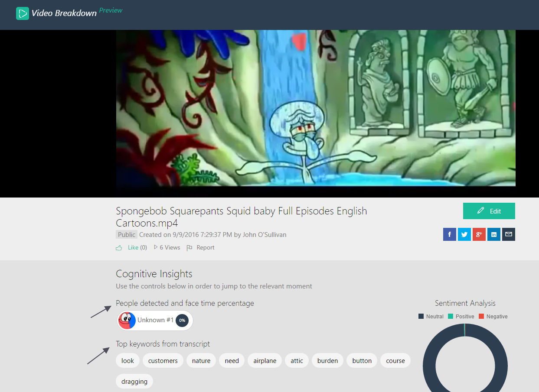Open the Video Breakdown home title
539x392 pixels.
coord(64,13)
